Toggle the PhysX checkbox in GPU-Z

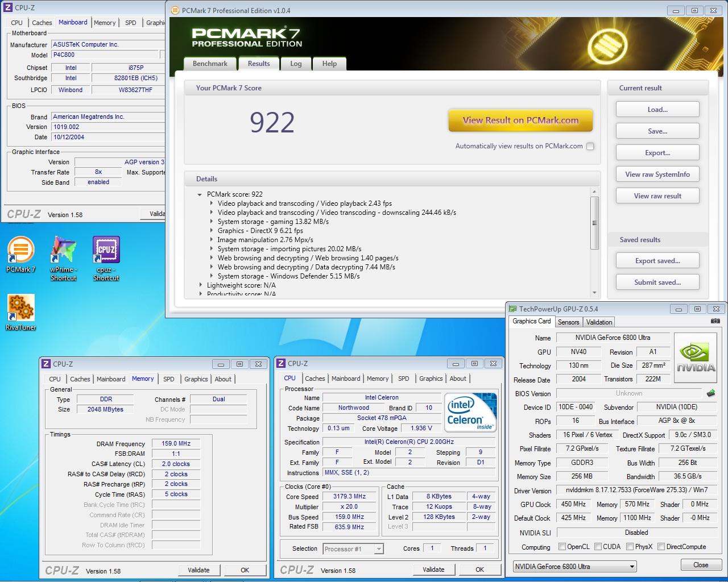(x=630, y=547)
